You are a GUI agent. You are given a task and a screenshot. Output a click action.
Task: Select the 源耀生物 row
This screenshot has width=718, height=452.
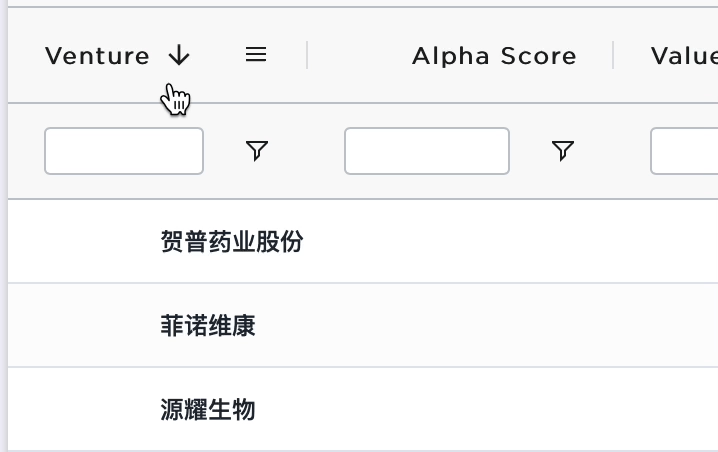tap(363, 409)
